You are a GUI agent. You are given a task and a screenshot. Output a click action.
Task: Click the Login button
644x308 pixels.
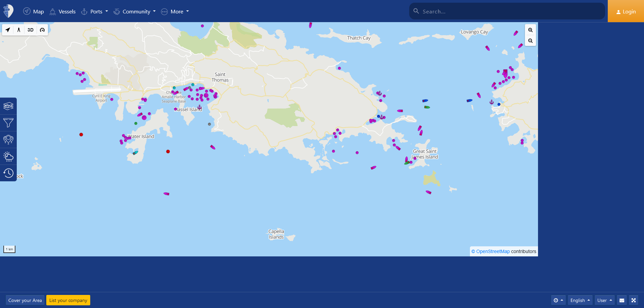[626, 11]
